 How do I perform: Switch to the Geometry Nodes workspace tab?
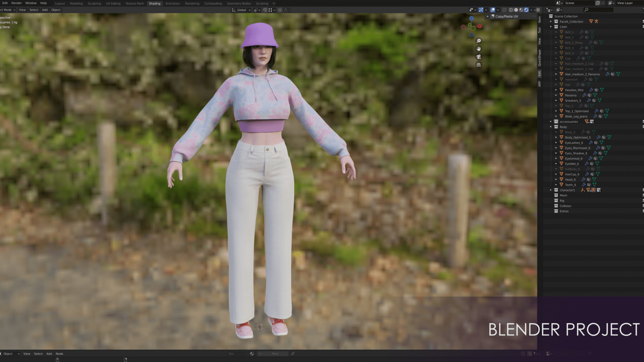point(239,3)
